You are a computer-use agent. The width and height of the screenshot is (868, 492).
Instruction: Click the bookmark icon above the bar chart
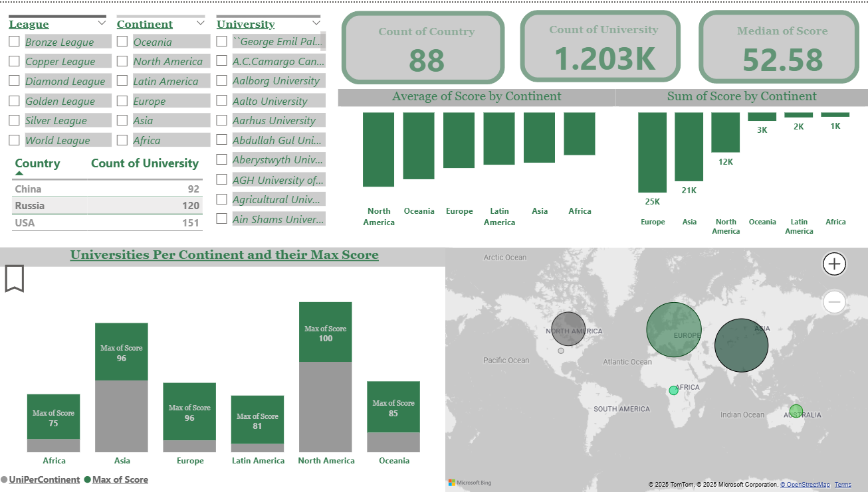15,279
